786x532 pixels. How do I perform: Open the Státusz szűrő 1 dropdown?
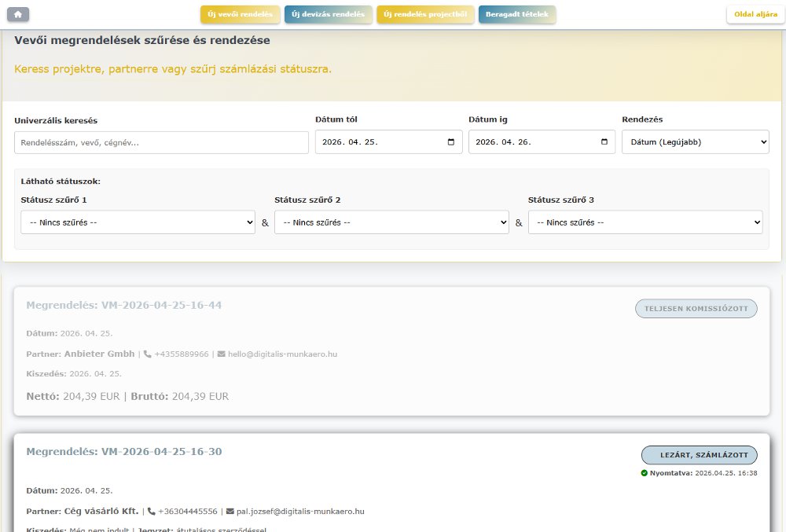click(x=138, y=222)
